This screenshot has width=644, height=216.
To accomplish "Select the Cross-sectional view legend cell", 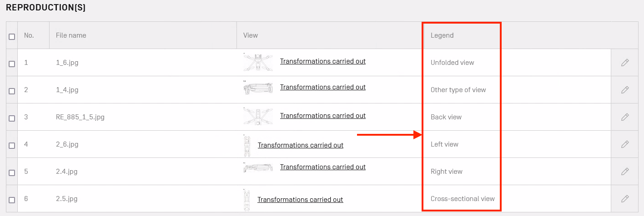I will [463, 199].
